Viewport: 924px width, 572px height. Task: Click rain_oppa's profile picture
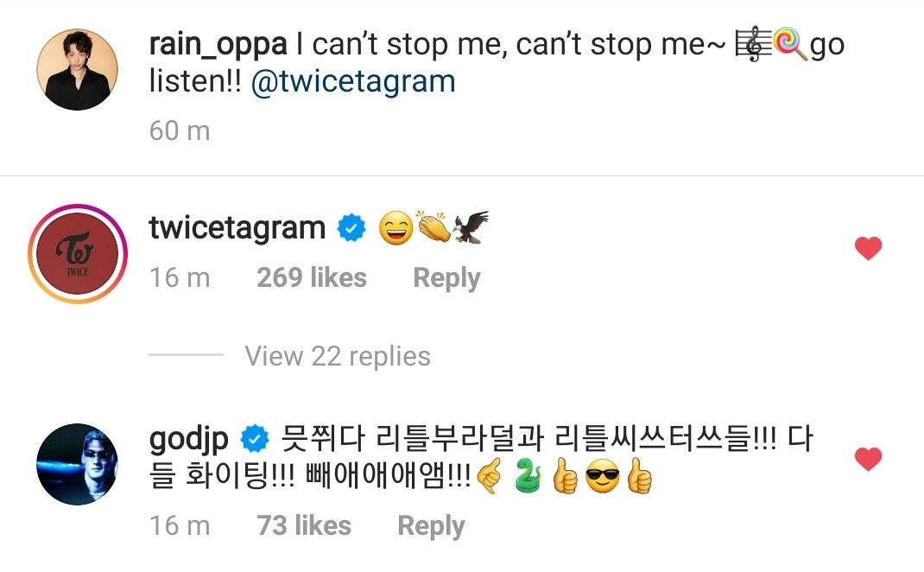point(78,69)
